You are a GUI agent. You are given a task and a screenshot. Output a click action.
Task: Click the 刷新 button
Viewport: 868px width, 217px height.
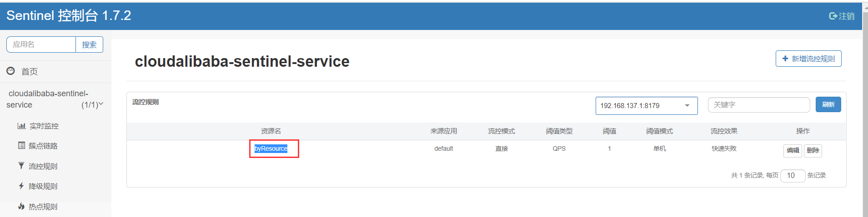828,104
